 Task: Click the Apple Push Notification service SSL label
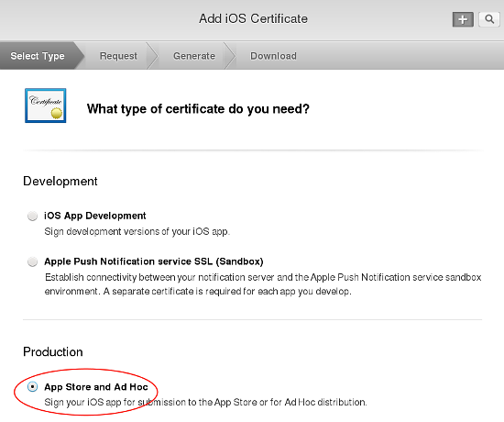click(x=154, y=261)
